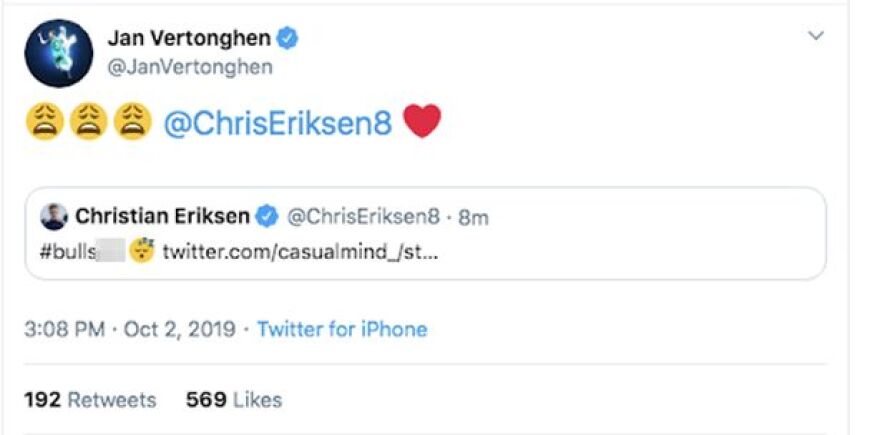Open the @ChrisEriksen8 mention in tweet

point(277,124)
